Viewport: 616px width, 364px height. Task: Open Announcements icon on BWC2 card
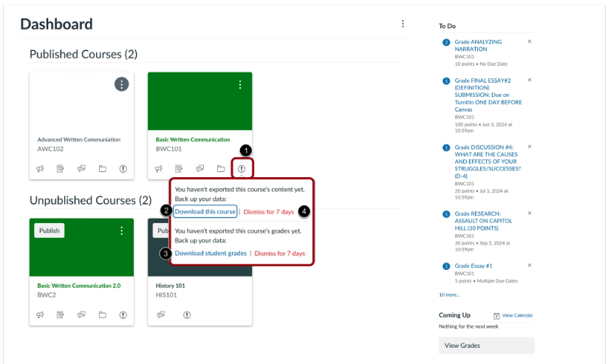tap(40, 315)
